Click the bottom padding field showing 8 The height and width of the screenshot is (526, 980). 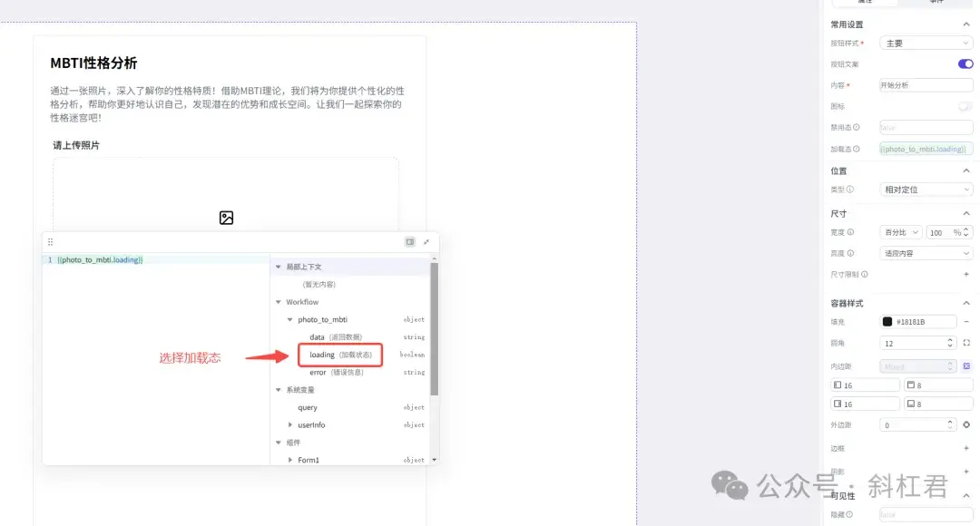(938, 404)
